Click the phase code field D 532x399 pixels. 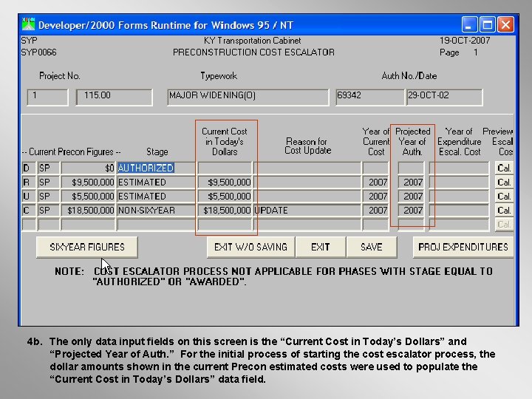click(x=29, y=168)
